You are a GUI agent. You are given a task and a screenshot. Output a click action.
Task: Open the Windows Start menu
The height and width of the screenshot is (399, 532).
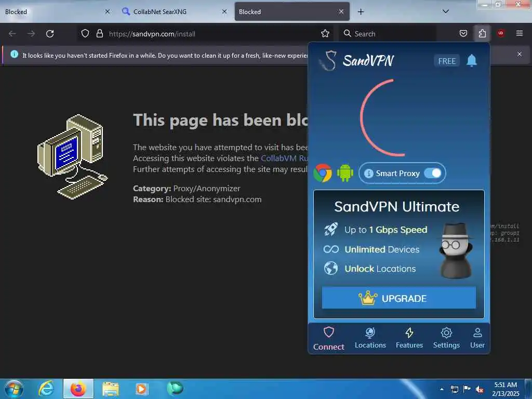point(14,389)
